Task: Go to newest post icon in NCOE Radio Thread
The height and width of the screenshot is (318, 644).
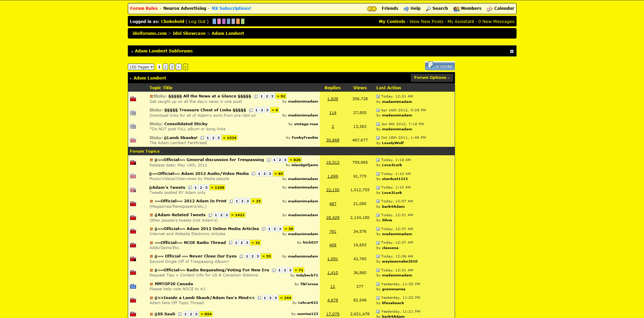Action: (151, 243)
